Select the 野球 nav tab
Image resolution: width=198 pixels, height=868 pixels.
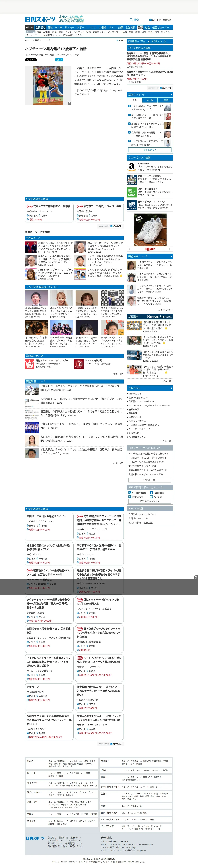(x=50, y=27)
